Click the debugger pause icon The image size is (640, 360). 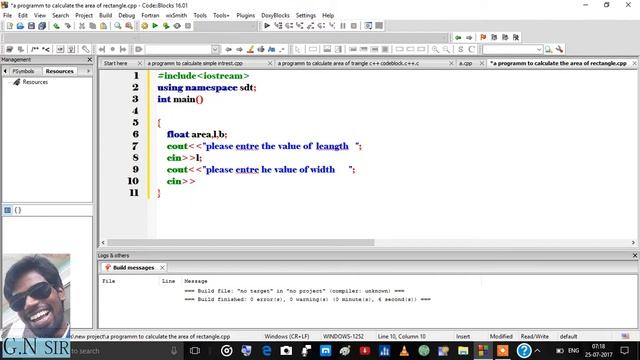pos(343,26)
